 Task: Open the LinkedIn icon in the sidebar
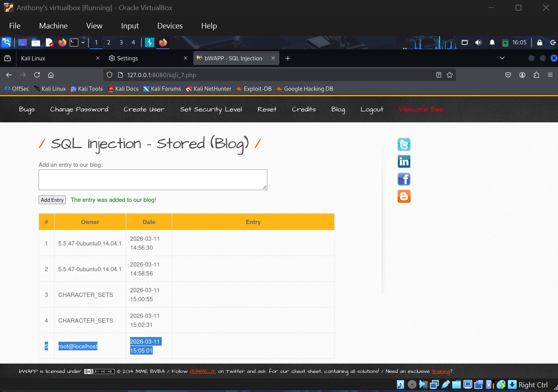[x=404, y=162]
